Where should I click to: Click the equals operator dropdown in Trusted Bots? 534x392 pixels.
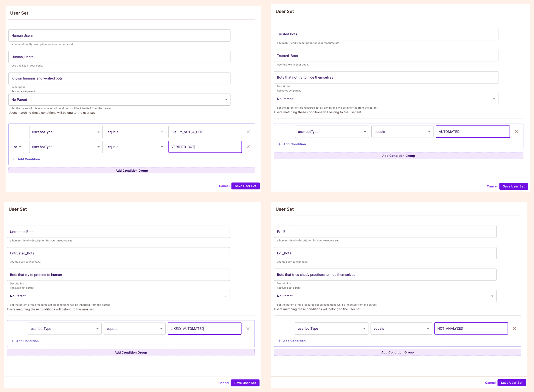(x=400, y=132)
